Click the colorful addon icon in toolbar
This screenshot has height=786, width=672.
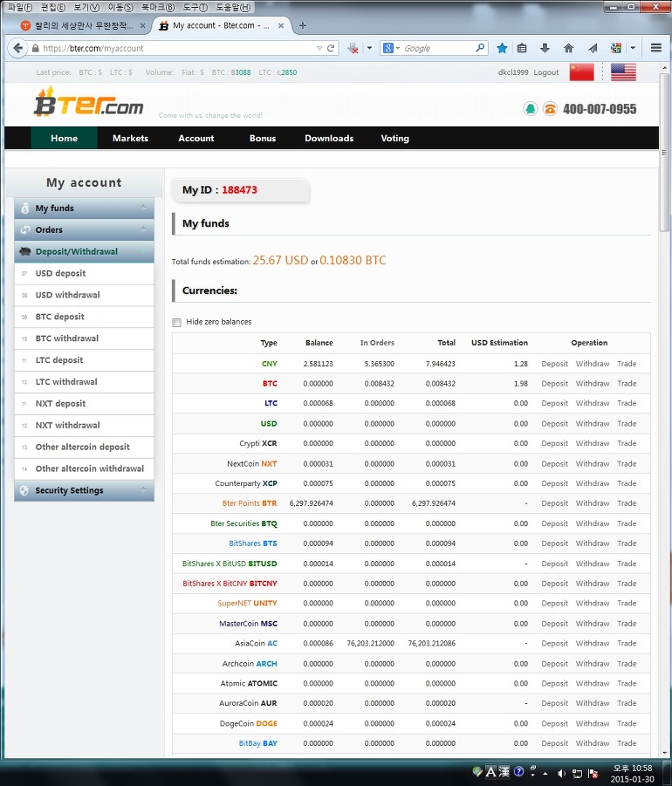point(616,48)
